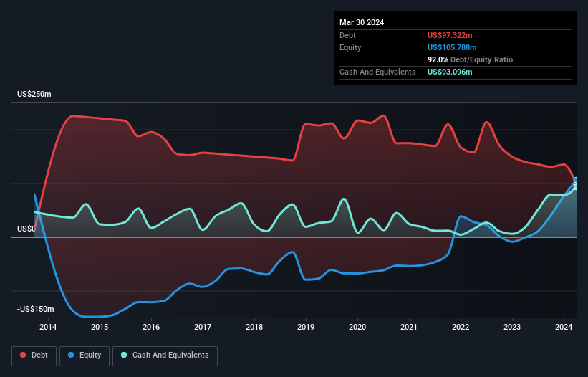Click the 92.0% Debt/Equity Ratio text
The width and height of the screenshot is (588, 377).
[470, 59]
